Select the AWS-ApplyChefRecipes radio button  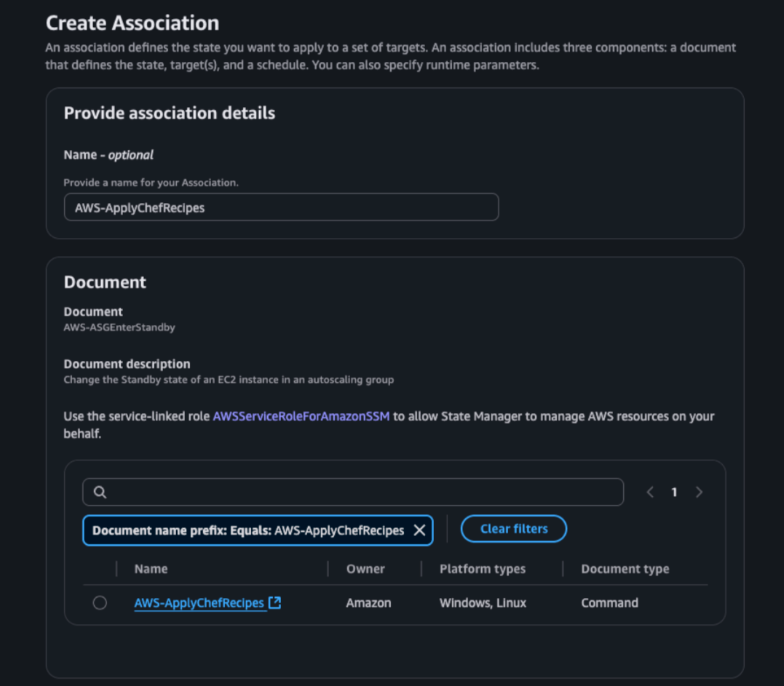tap(100, 602)
